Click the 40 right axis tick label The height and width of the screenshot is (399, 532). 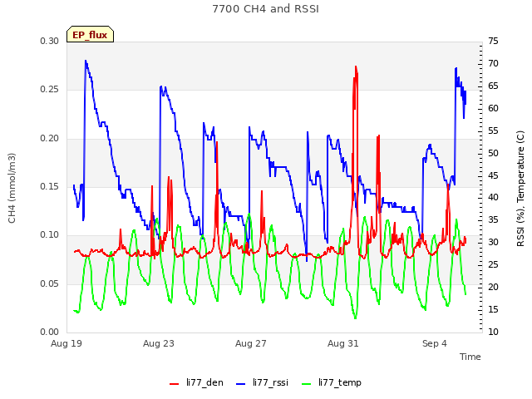click(x=493, y=198)
